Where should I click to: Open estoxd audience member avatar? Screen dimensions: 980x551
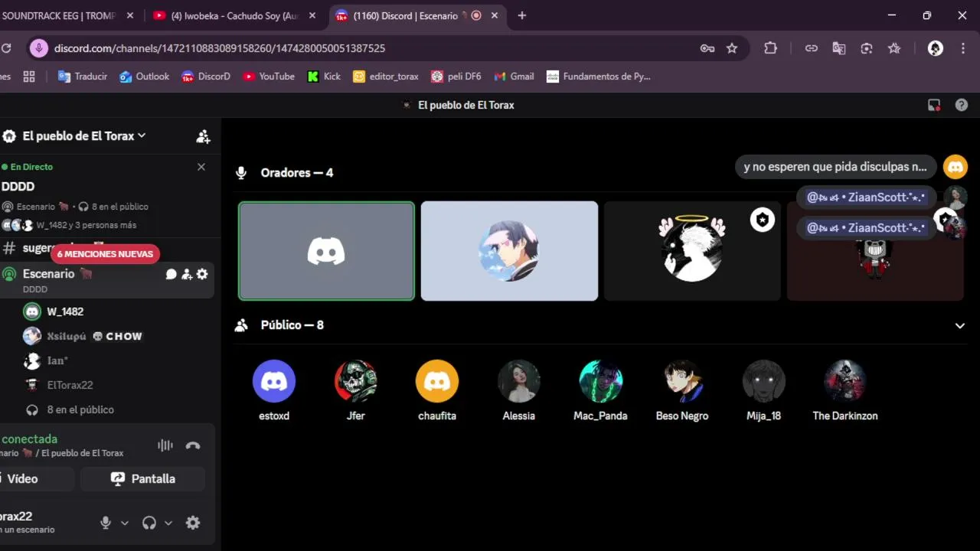274,381
